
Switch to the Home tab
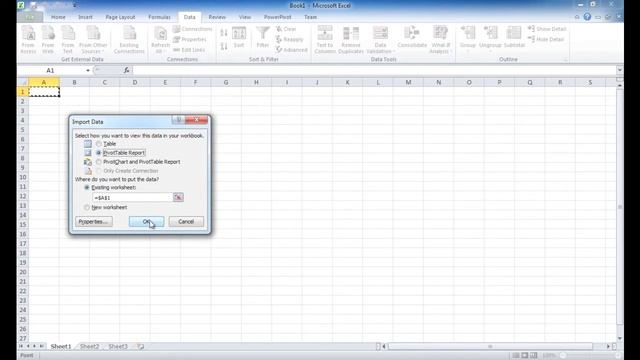58,17
